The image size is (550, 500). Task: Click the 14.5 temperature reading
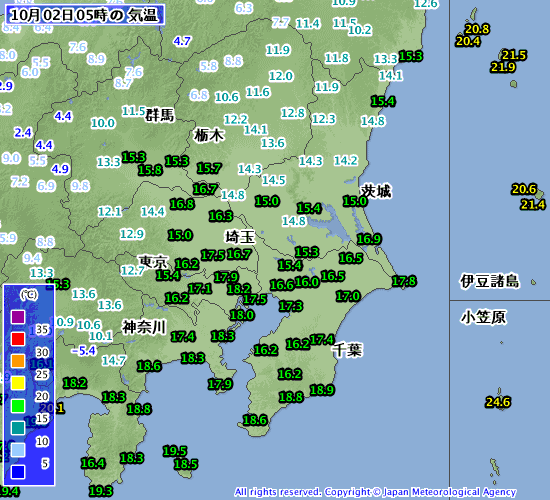click(274, 180)
